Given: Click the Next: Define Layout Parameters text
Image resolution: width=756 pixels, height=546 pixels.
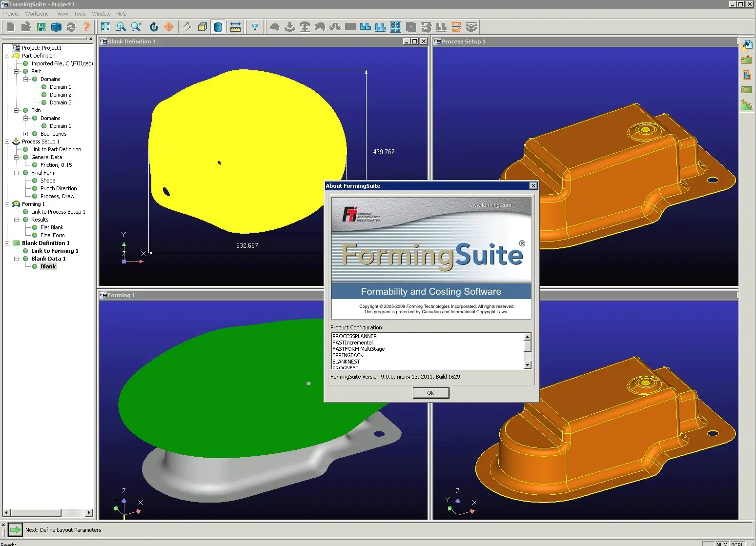Looking at the screenshot, I should [63, 530].
